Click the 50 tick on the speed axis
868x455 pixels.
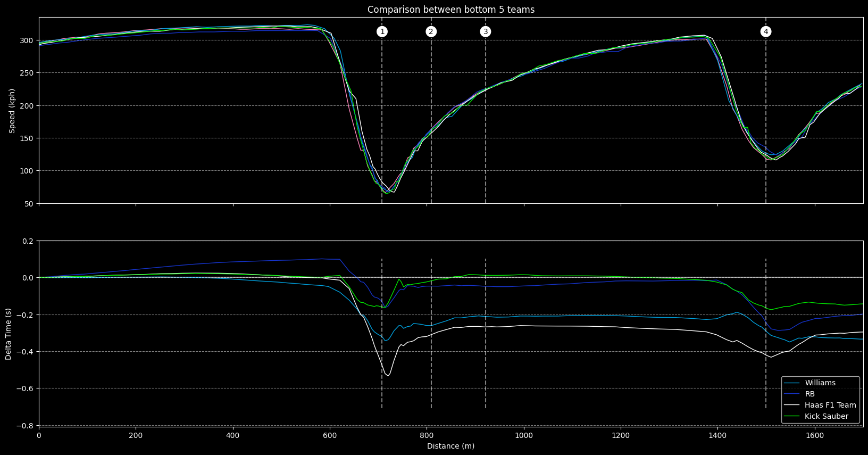[x=30, y=204]
